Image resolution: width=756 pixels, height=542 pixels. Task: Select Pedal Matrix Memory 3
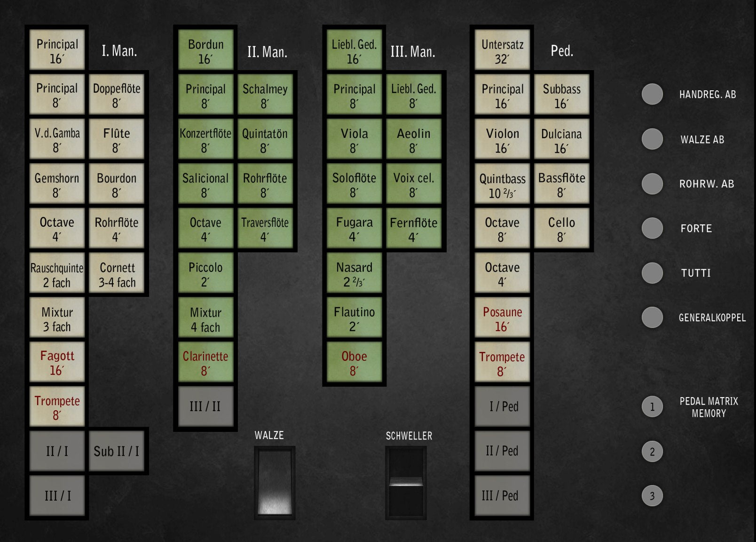pos(652,495)
